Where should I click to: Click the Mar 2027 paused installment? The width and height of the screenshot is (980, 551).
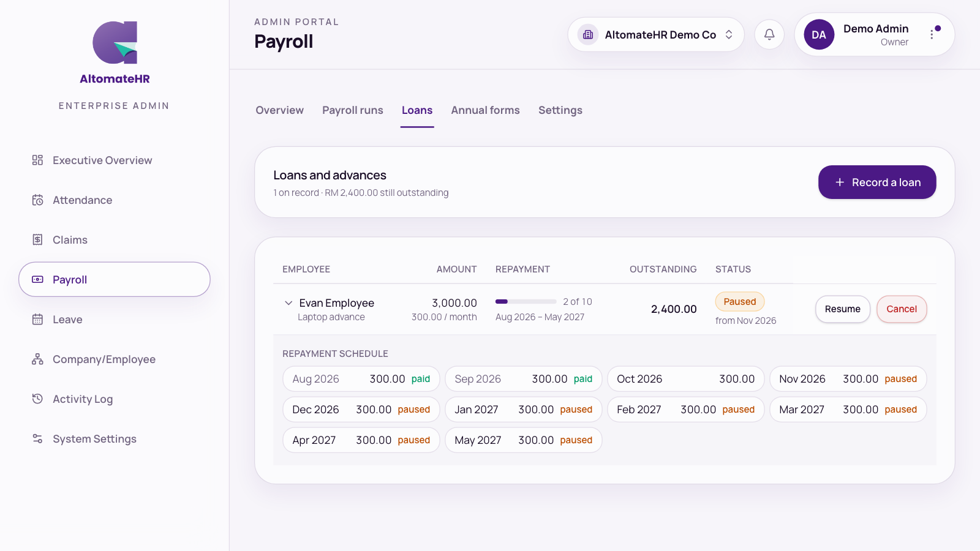[848, 410]
